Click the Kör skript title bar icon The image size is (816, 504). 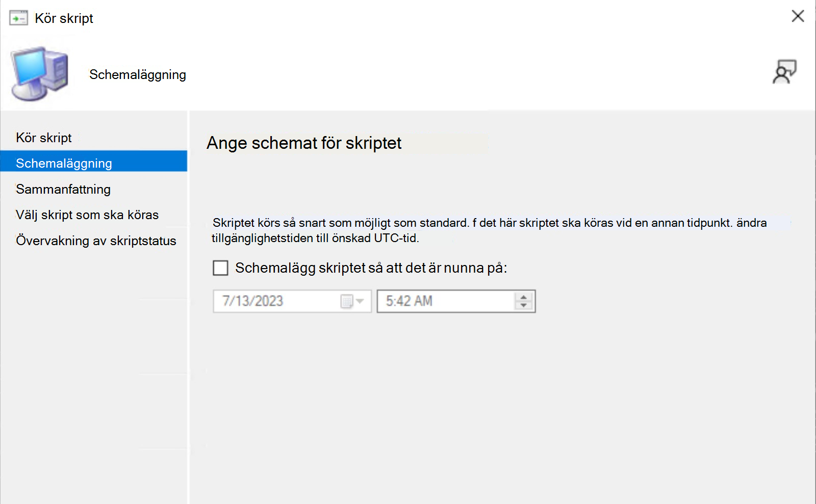tap(19, 18)
